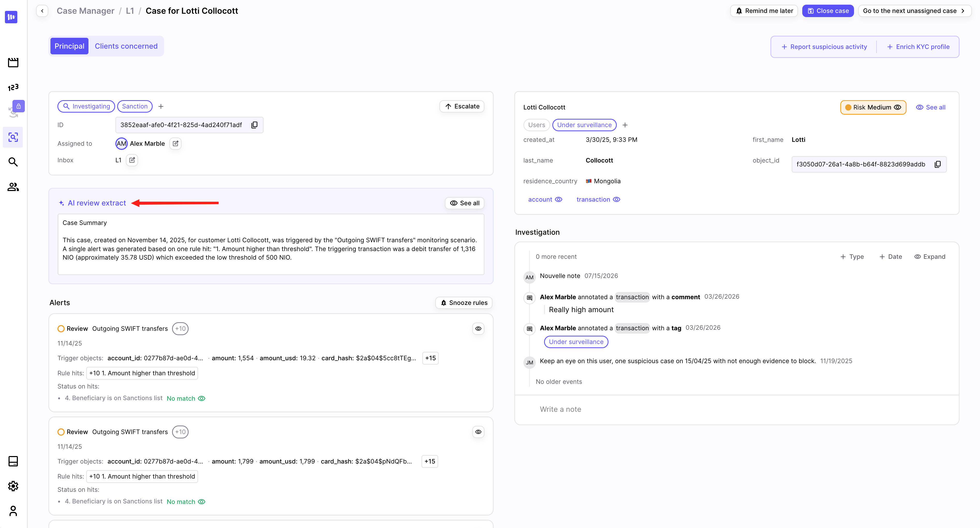Click the Mongolia residence country value

pos(603,181)
